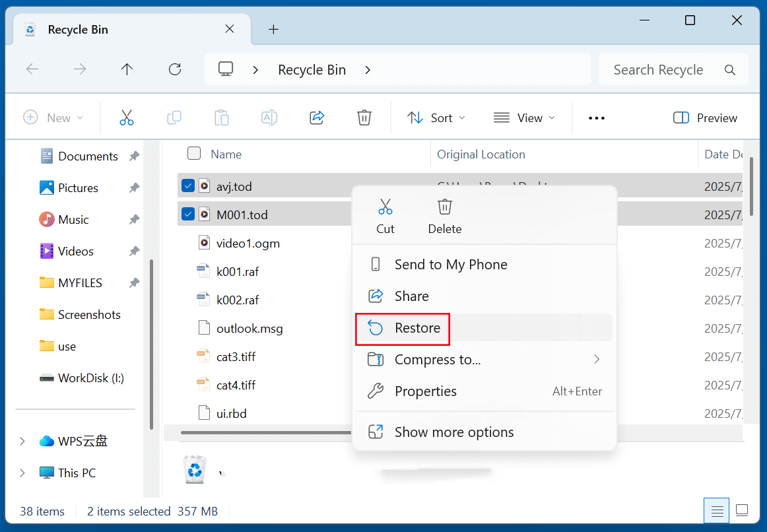Image resolution: width=767 pixels, height=532 pixels.
Task: Select the Rename icon on the toolbar
Action: [x=269, y=117]
